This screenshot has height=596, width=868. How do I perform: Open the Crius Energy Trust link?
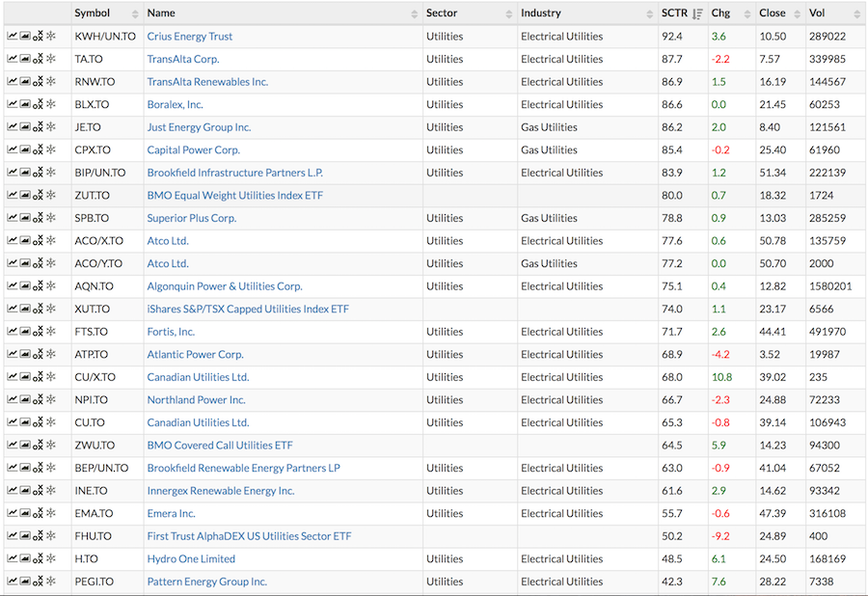190,37
